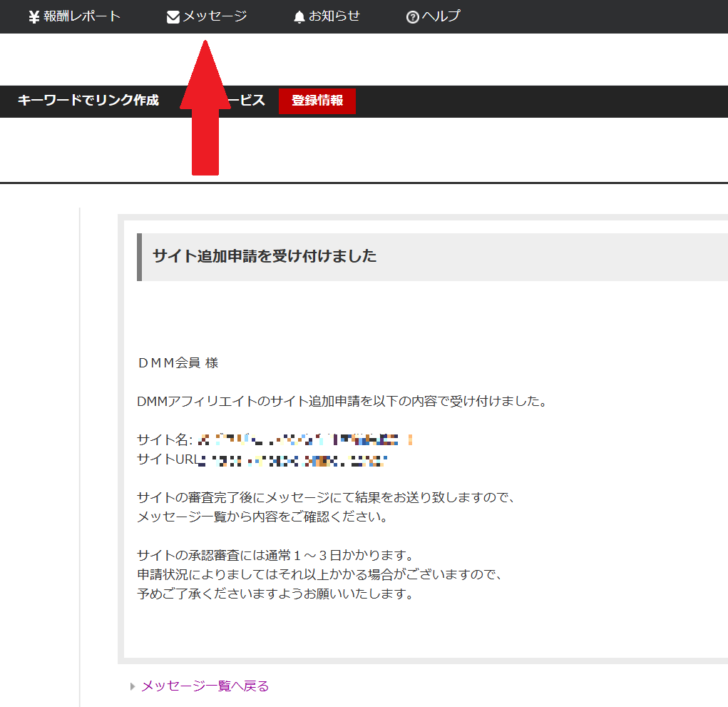
Task: Click the line mentioning 通常１～３日かかります
Action: 275,555
